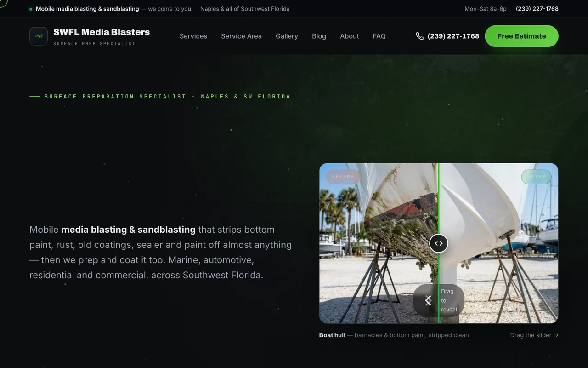Click "Drag to reveal" hint text

(x=449, y=300)
